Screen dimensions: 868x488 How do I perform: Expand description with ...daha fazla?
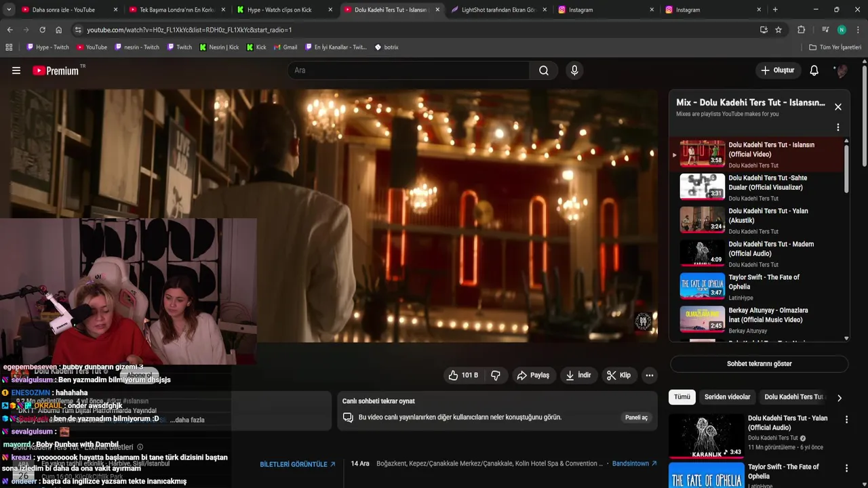(188, 420)
